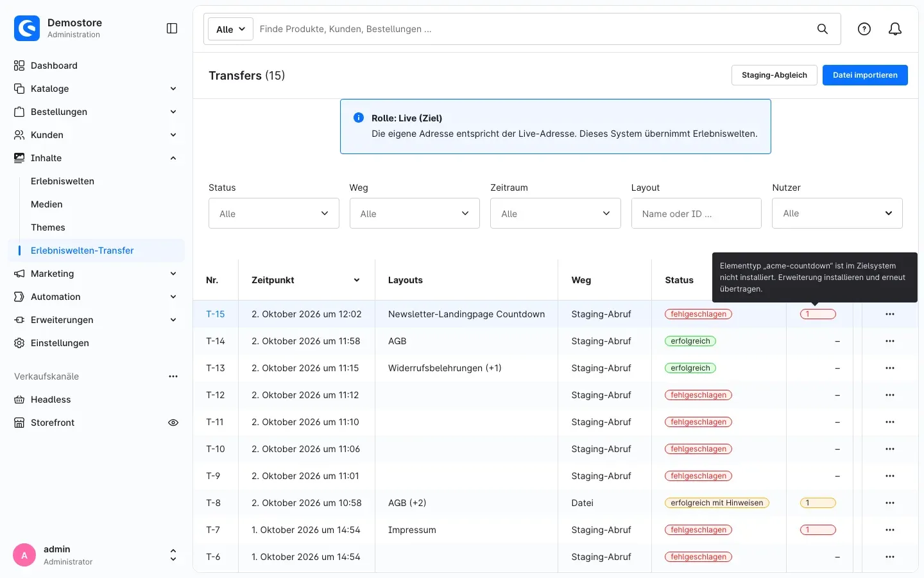Open the row actions menu for T-15
924x578 pixels.
tap(889, 314)
